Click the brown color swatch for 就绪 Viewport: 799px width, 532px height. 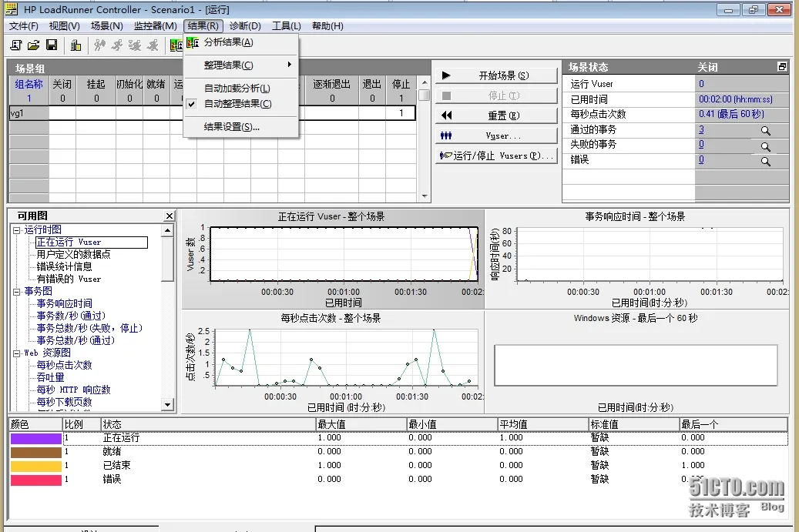[35, 452]
